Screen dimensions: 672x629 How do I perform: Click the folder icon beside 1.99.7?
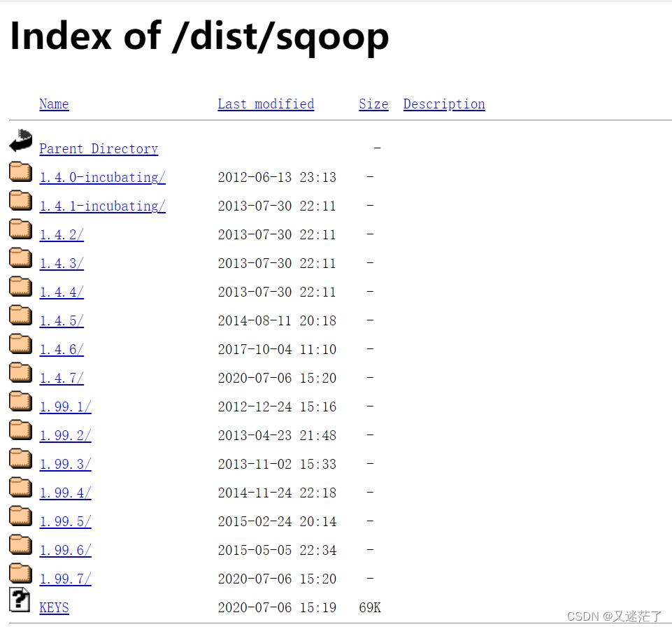20,572
